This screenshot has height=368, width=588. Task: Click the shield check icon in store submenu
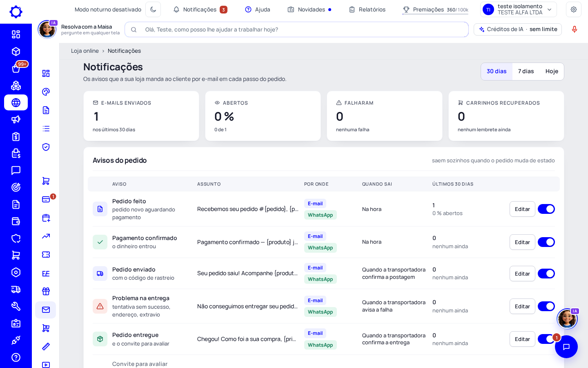pyautogui.click(x=46, y=147)
